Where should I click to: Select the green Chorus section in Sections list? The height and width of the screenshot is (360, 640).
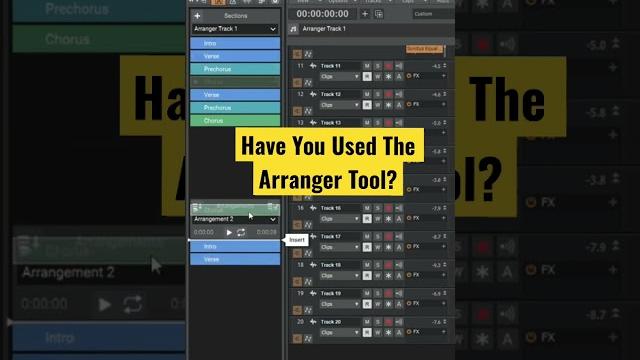tap(235, 121)
